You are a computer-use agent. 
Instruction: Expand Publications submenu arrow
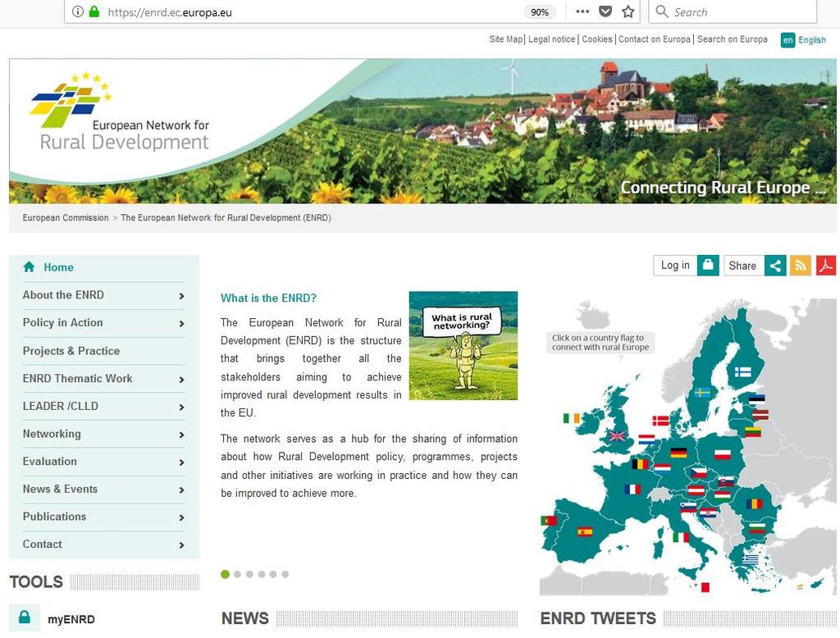tap(181, 517)
